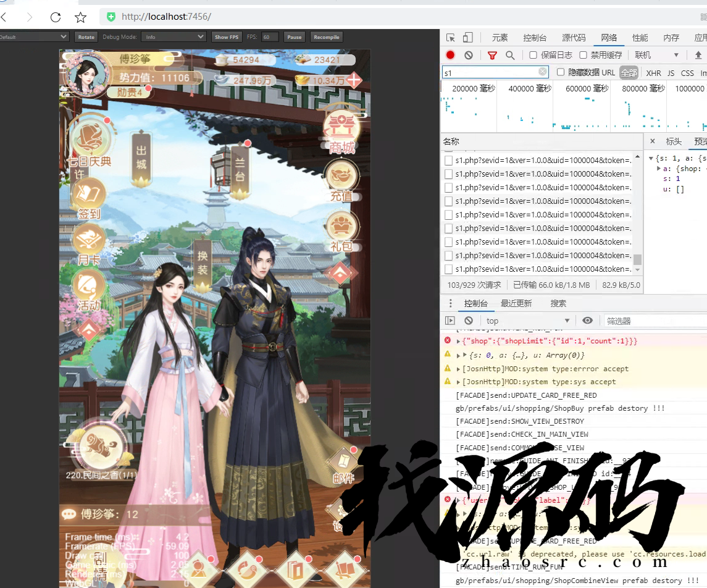
Task: Toggle the network filter funnel icon
Action: (x=492, y=55)
